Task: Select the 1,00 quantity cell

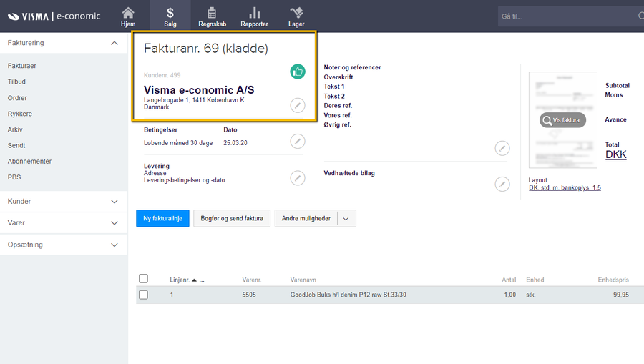Action: 509,295
